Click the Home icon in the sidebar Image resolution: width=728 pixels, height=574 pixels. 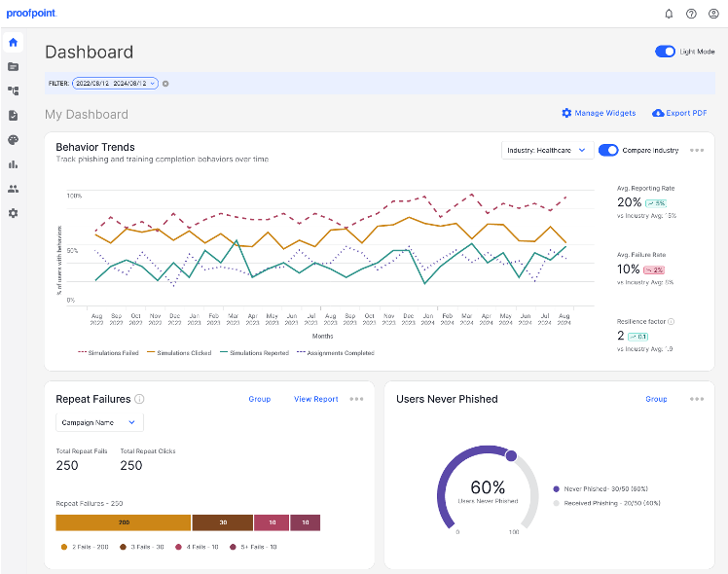pos(13,43)
